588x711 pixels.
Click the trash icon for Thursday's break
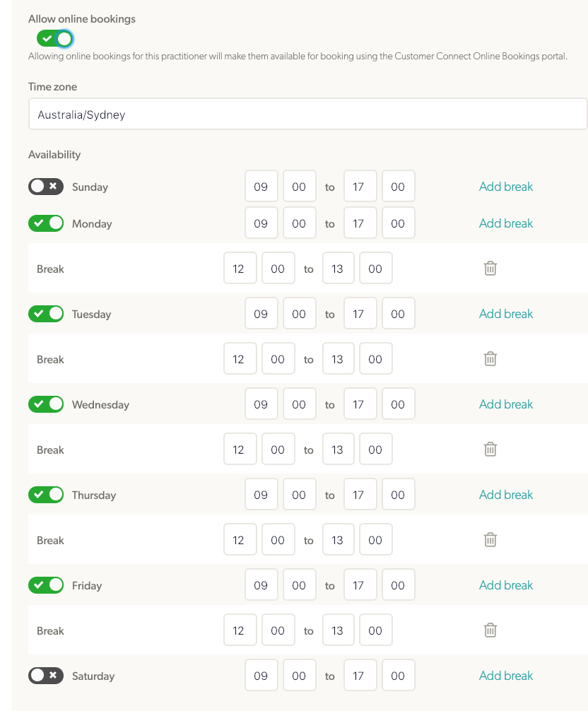tap(490, 539)
